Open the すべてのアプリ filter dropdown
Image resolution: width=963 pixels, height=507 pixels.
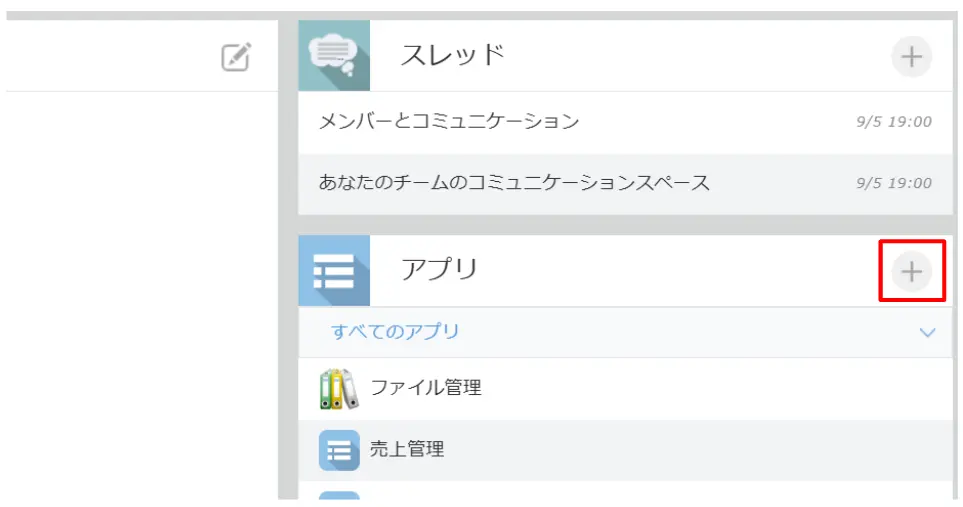point(395,332)
